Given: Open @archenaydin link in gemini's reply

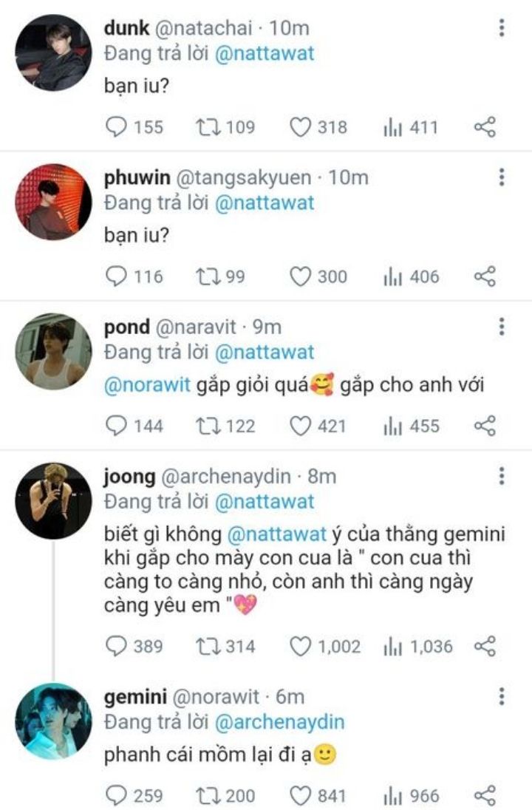Looking at the screenshot, I should (279, 721).
